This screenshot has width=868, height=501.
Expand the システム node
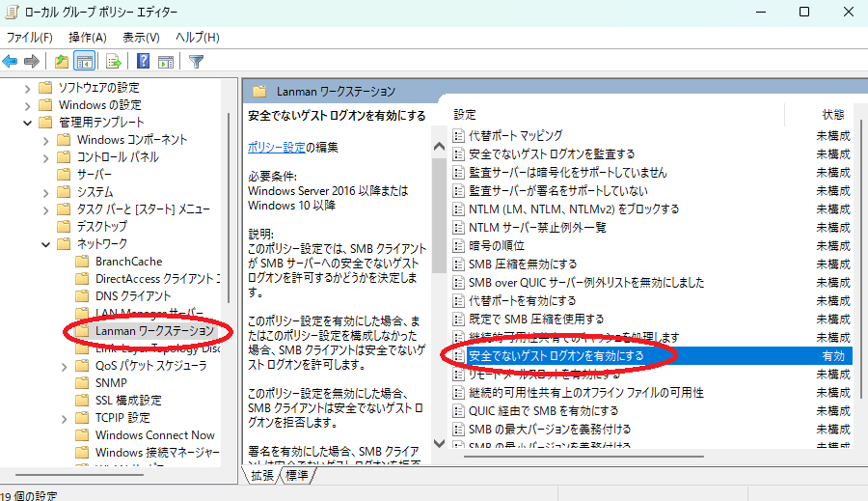45,192
